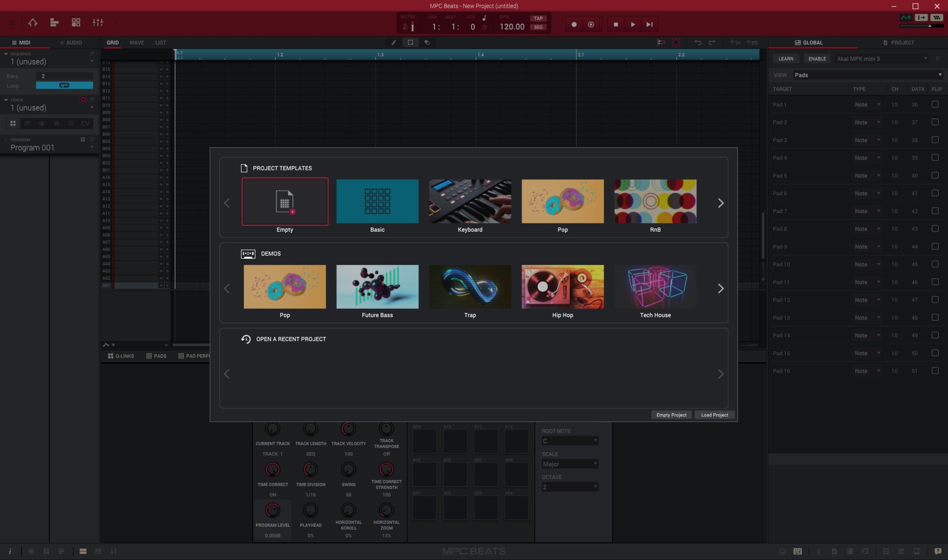Open the Akai MPK mini 3 device dropdown
This screenshot has height=560, width=948.
[x=882, y=59]
